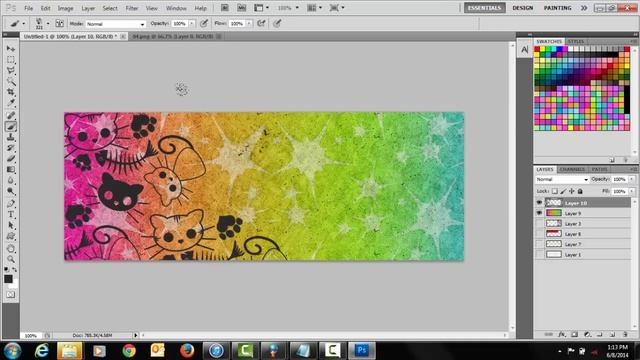
Task: Open the Image menu
Action: click(x=65, y=8)
